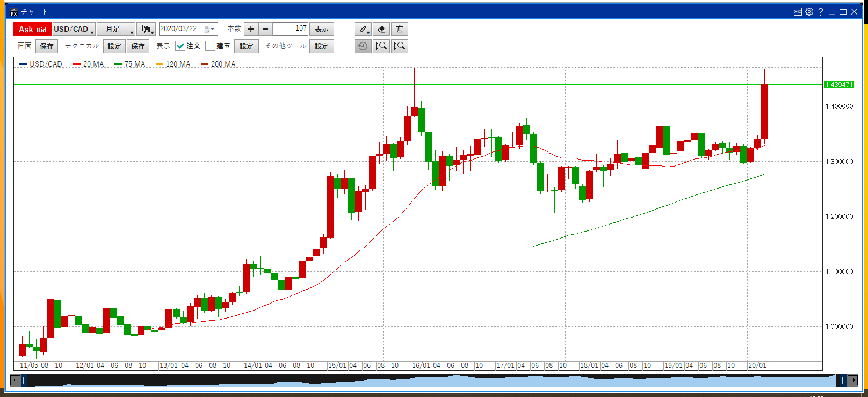Open the candlestick chart type selector
Screen dimensions: 868x397
pos(146,29)
